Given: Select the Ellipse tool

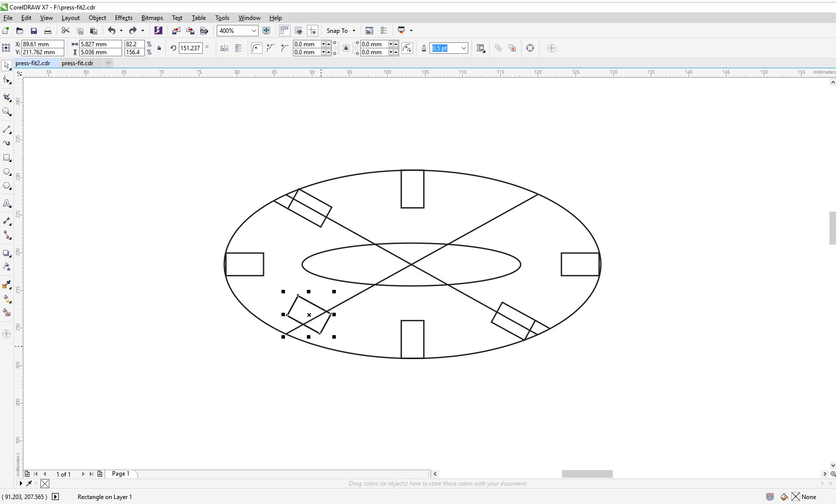Looking at the screenshot, I should point(7,172).
